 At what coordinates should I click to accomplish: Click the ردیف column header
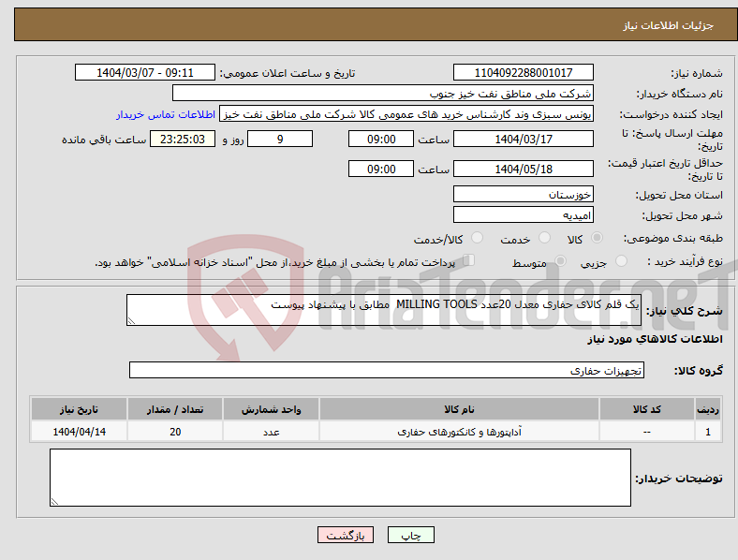click(708, 409)
